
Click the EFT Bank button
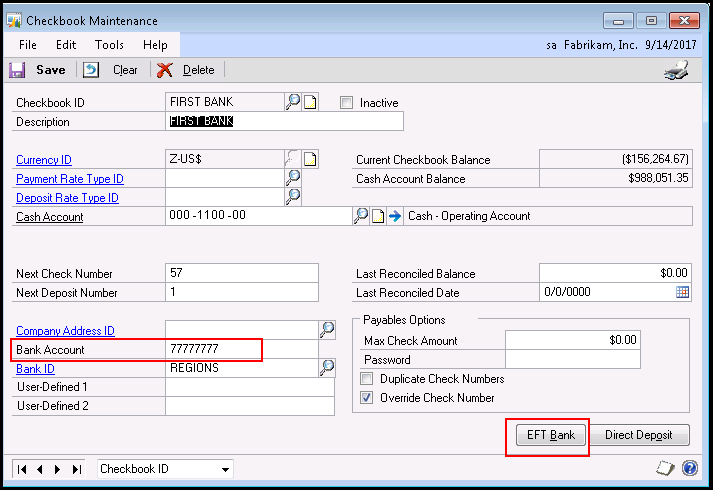(551, 435)
